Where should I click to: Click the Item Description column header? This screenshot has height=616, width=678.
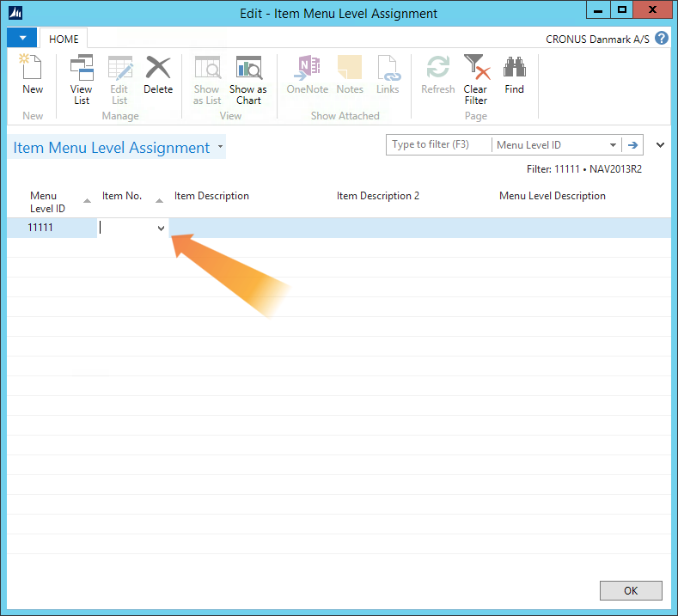point(211,196)
